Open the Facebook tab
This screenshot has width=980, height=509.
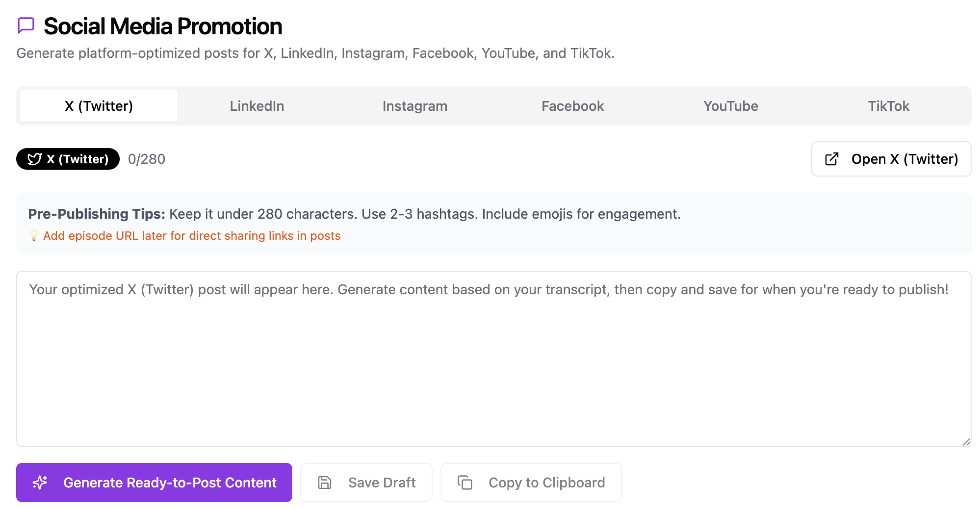573,106
